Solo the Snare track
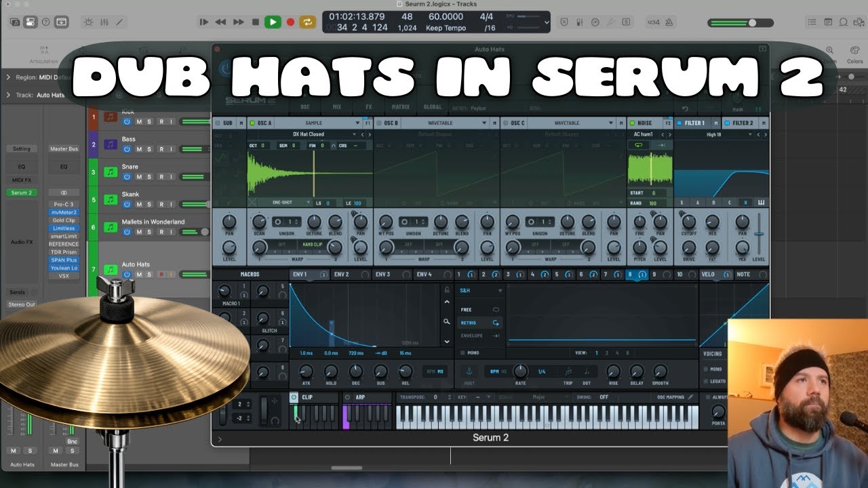The height and width of the screenshot is (488, 868). [x=149, y=176]
